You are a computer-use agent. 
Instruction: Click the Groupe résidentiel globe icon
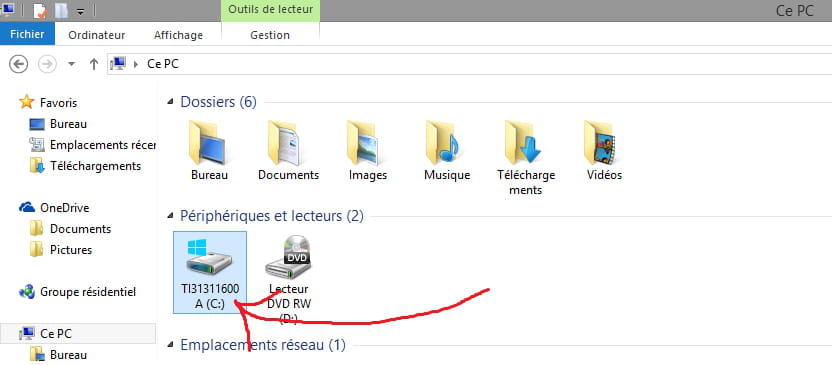click(27, 292)
